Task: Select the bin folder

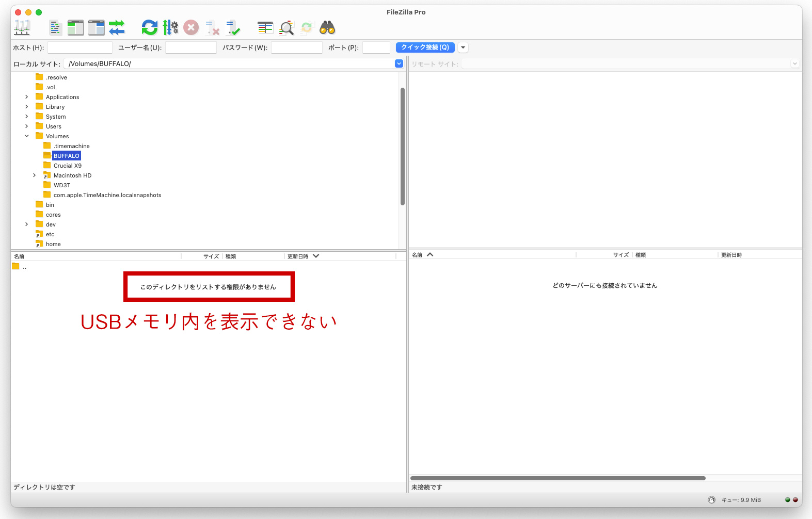Action: [50, 205]
